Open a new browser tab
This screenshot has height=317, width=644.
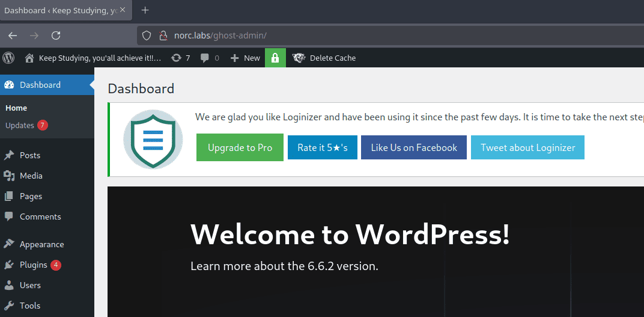tap(145, 10)
